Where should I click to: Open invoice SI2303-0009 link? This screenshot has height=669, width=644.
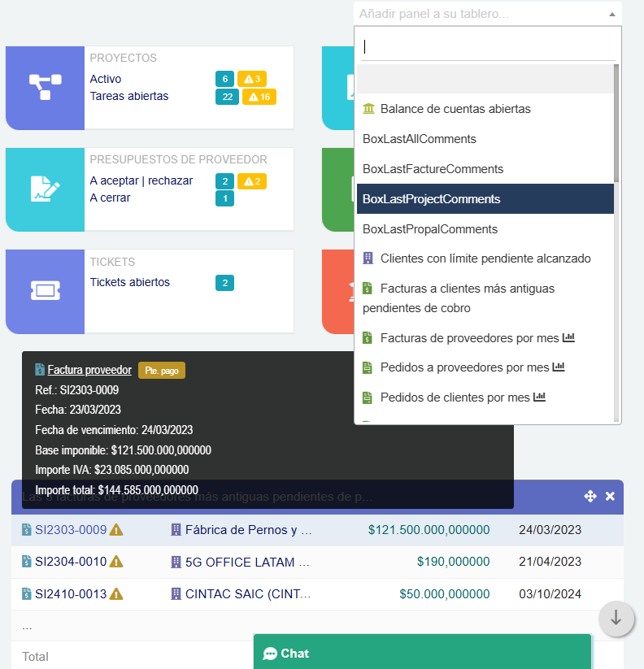click(71, 530)
